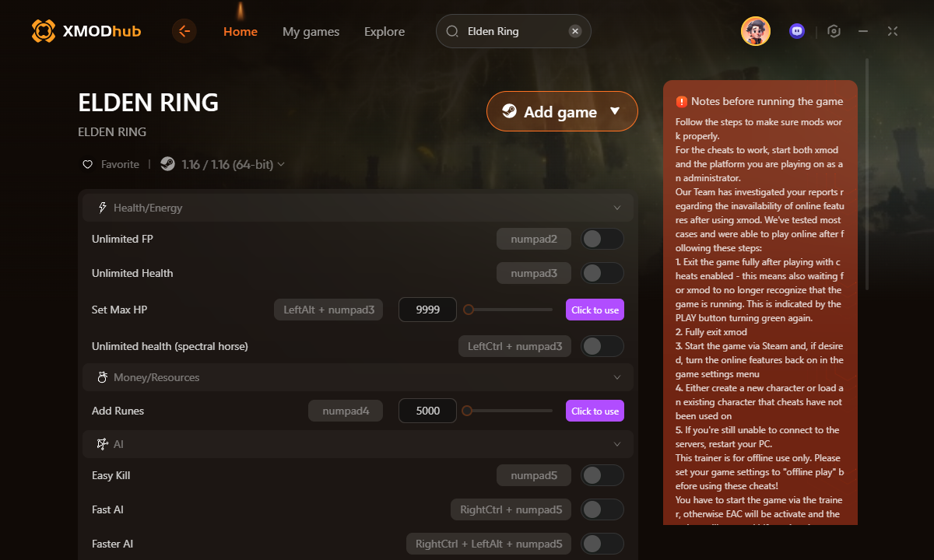Switch to the Home tab
Image resolution: width=934 pixels, height=560 pixels.
point(241,32)
